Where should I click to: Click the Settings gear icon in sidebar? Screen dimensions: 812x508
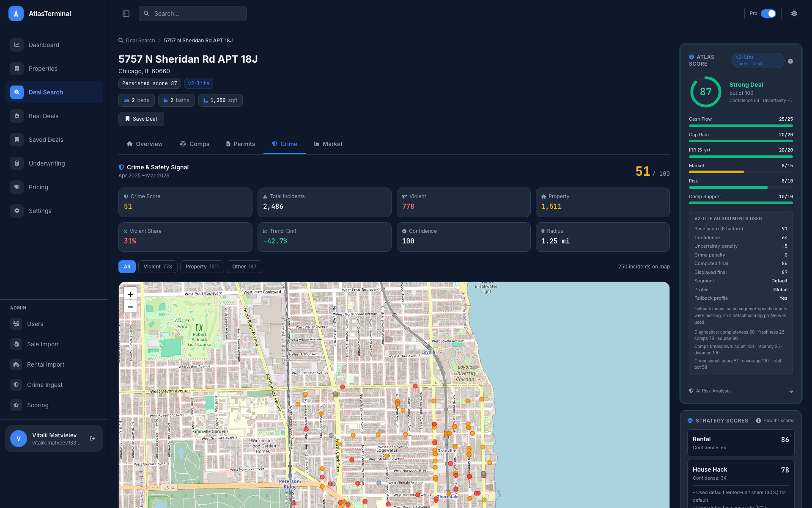(17, 211)
